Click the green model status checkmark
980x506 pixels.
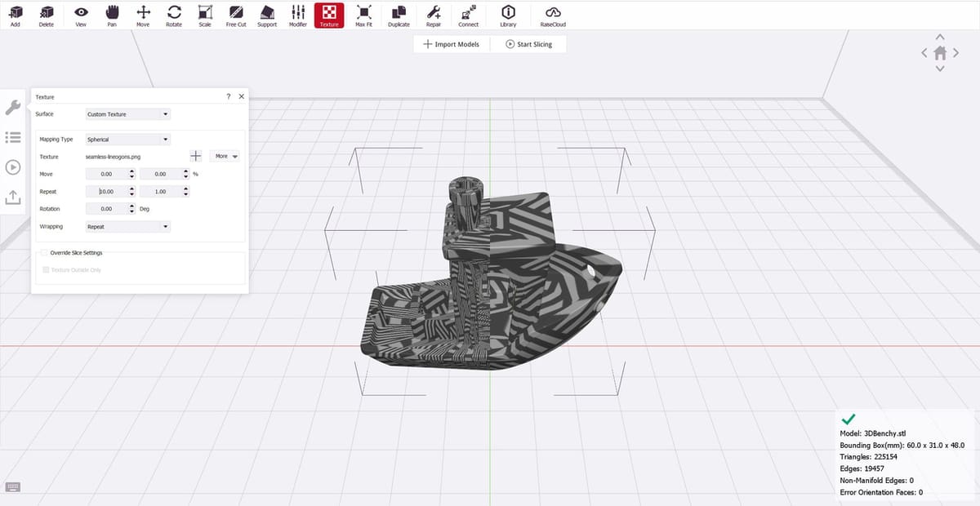tap(848, 419)
